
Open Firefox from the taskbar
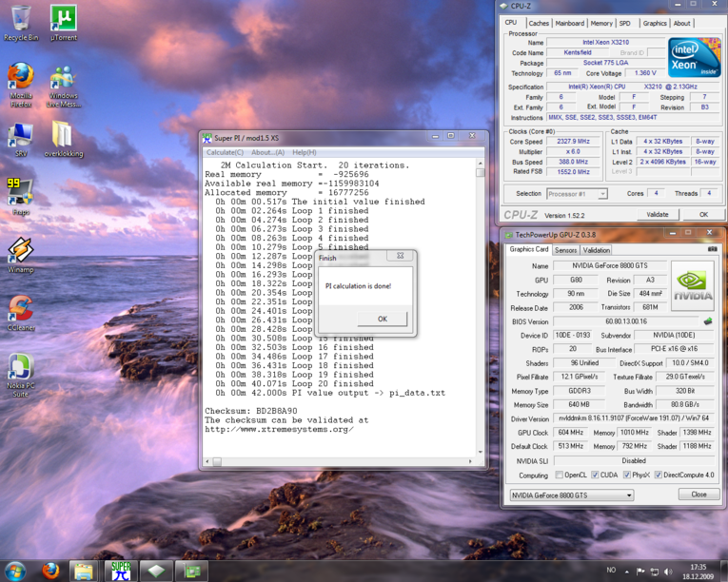(50, 571)
